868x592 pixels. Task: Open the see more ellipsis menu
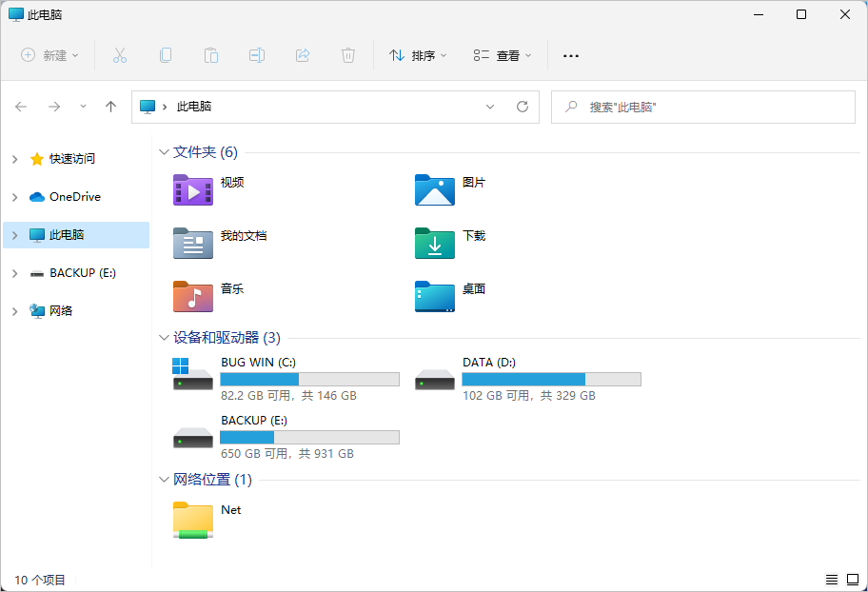click(571, 55)
